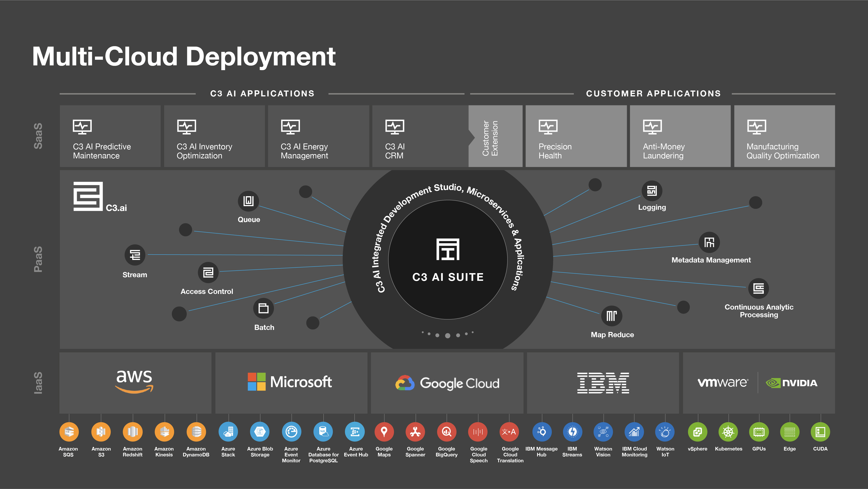
Task: Select the Metadata Management icon
Action: click(x=709, y=243)
